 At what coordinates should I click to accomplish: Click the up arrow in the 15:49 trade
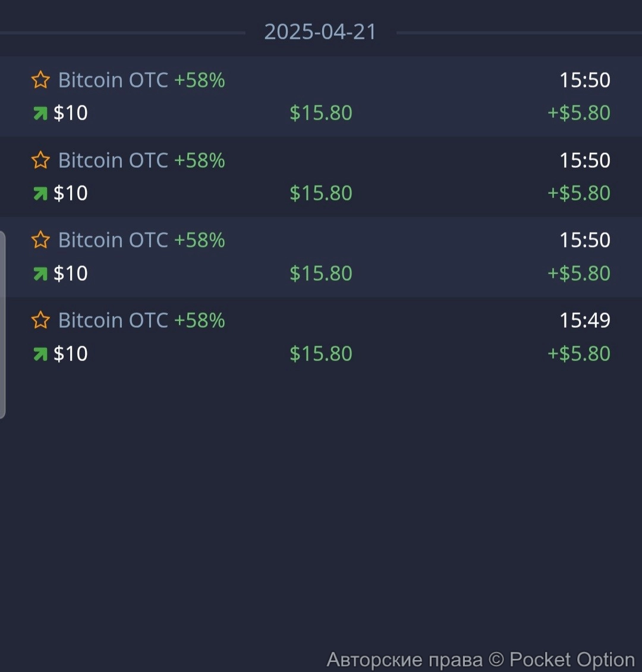[x=40, y=354]
